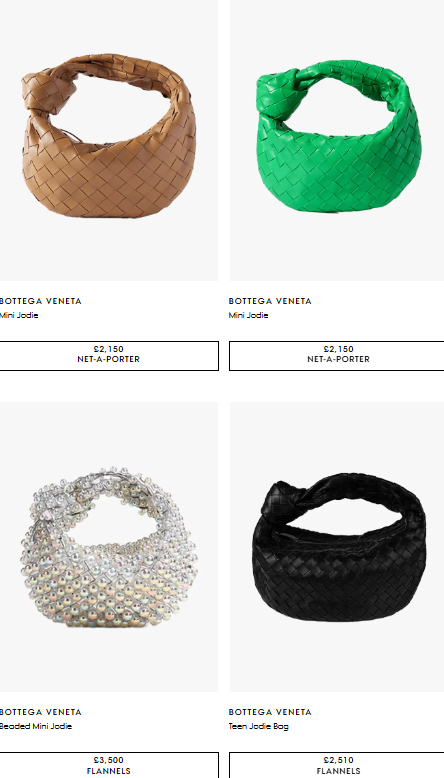
Task: Shop tan Mini Jodie £2,150 at Net-A-Porter
Action: pos(109,356)
